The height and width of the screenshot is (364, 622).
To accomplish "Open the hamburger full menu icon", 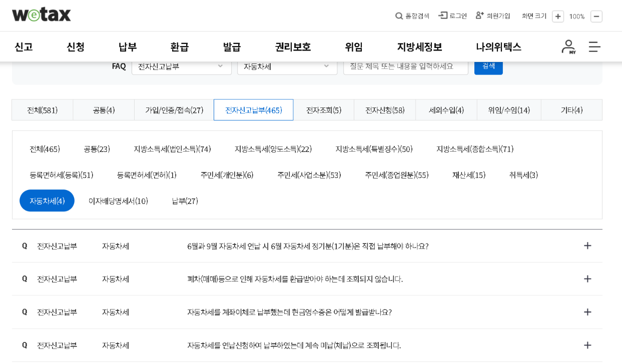I will click(x=594, y=47).
